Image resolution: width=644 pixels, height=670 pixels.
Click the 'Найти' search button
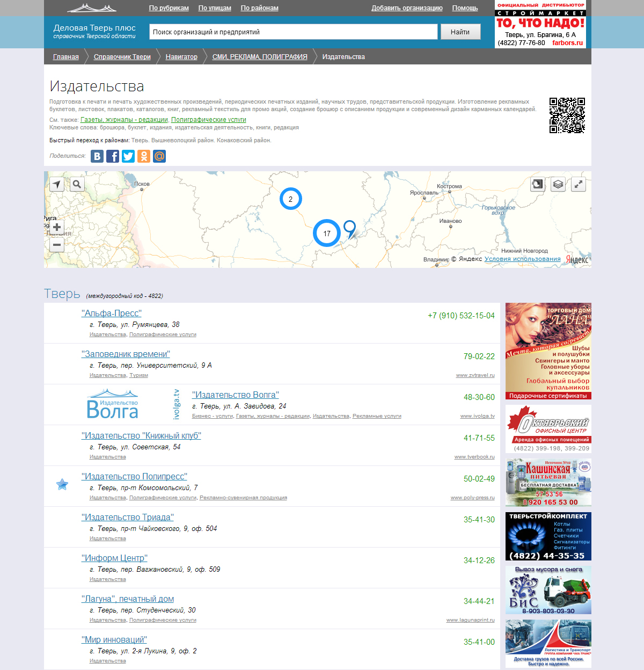click(x=460, y=32)
